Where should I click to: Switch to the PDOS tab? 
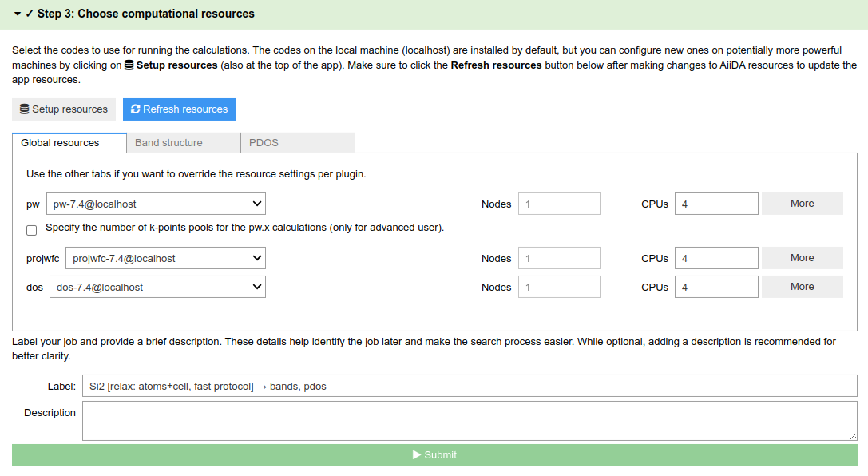point(264,142)
